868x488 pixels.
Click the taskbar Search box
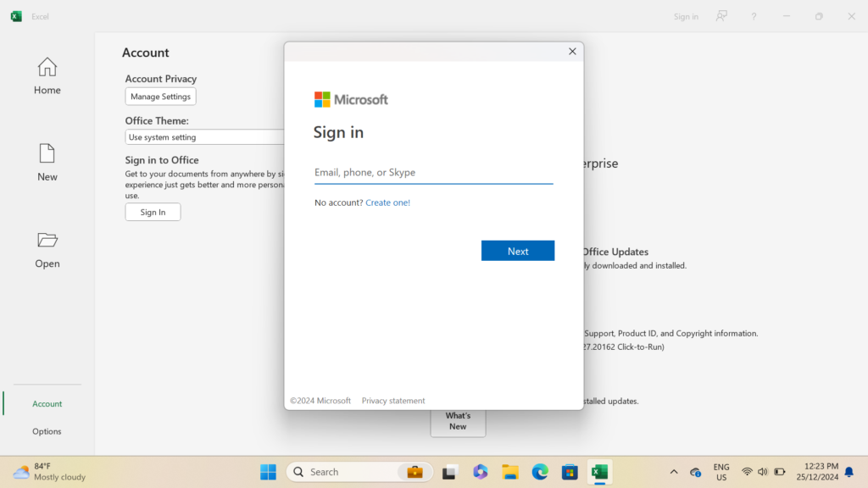click(359, 472)
